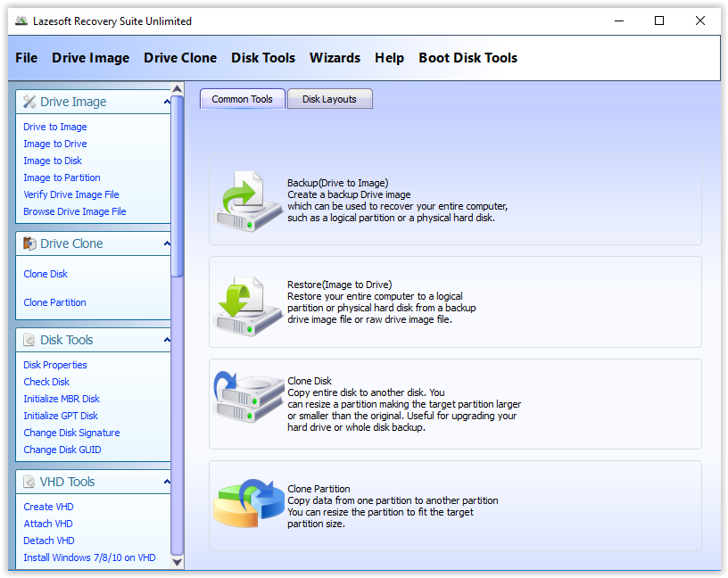This screenshot has height=578, width=728.
Task: Maximize the Lazesoft Recovery Suite window
Action: click(659, 21)
